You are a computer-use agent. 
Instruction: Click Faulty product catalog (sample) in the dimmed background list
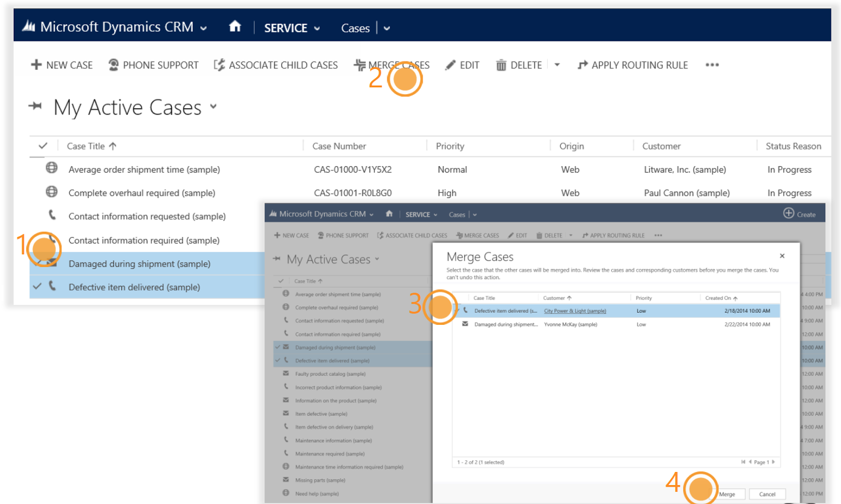point(330,374)
